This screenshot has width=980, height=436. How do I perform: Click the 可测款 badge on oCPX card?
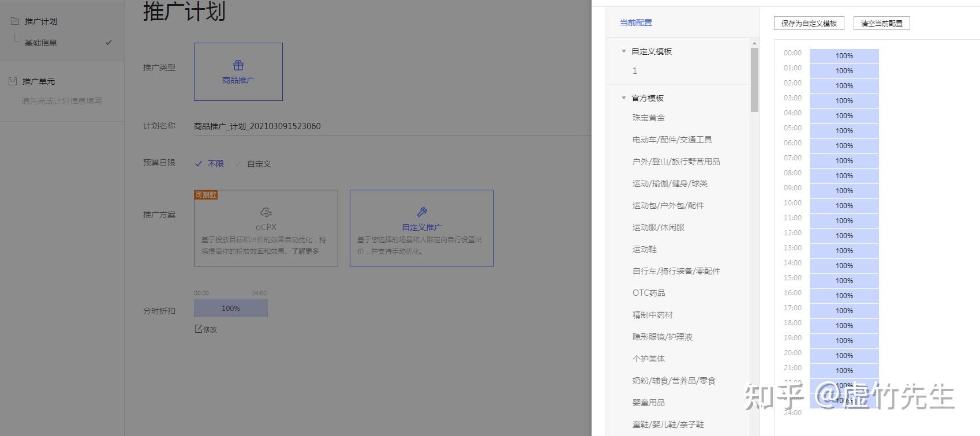tap(206, 195)
